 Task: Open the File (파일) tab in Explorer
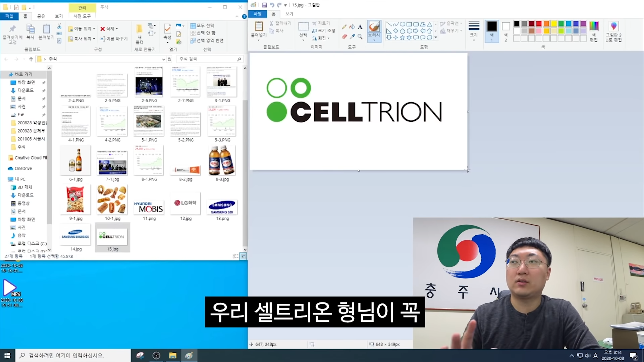tap(9, 16)
